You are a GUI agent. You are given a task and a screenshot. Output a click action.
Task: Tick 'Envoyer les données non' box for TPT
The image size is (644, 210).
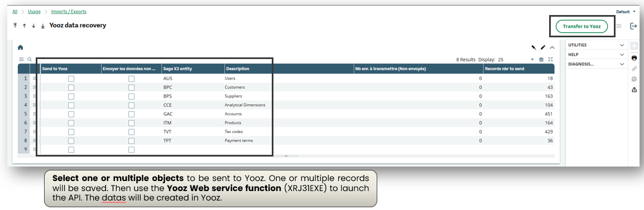(132, 141)
